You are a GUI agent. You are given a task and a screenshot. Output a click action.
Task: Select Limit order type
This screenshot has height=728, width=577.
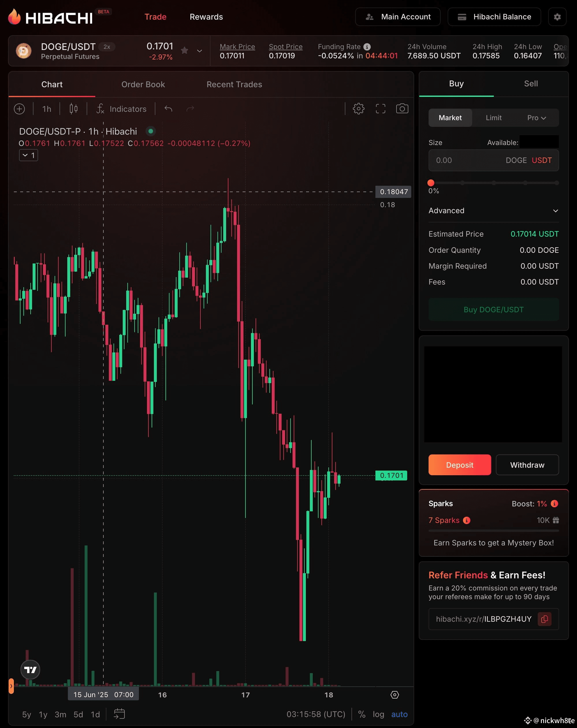point(494,118)
